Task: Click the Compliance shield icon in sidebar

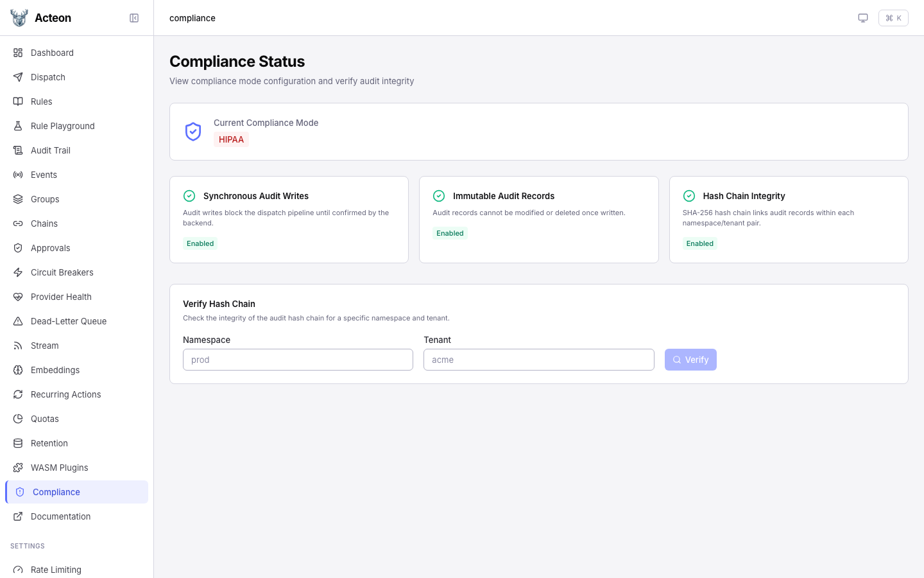Action: point(19,492)
